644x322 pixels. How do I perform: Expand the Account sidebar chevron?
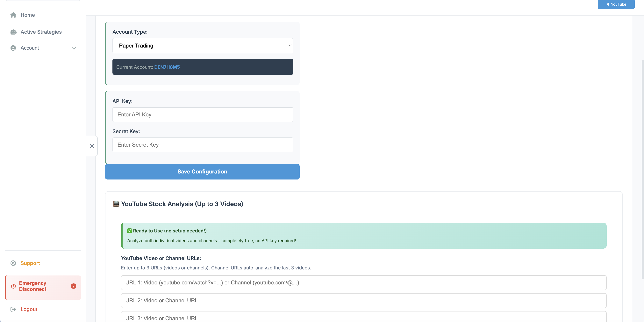coord(74,48)
